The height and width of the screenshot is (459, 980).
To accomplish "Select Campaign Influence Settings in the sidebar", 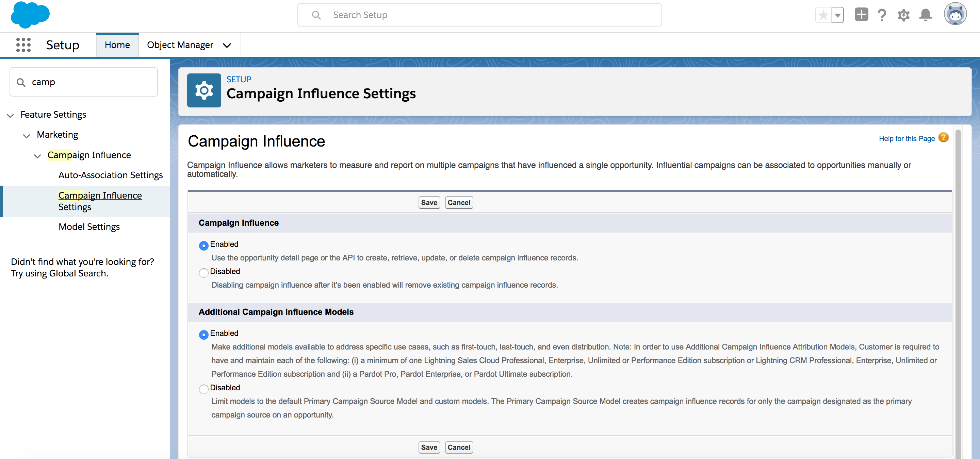I will click(100, 201).
